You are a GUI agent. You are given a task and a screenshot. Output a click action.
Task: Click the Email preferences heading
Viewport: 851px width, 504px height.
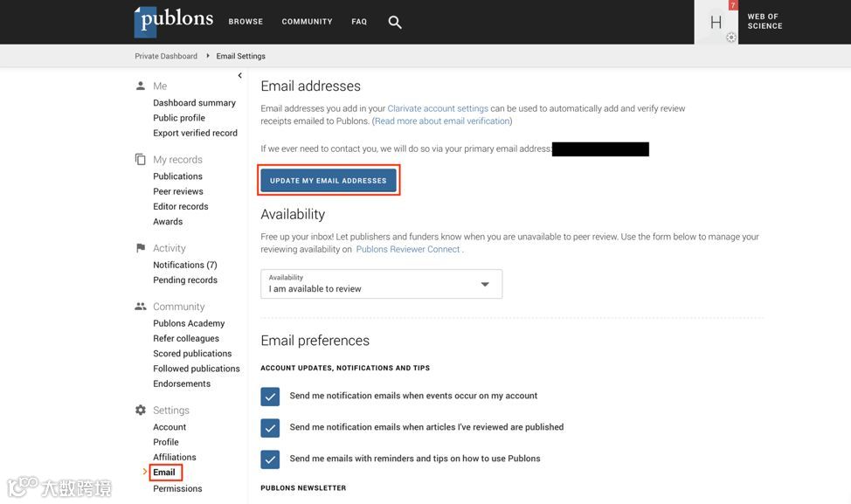[315, 340]
